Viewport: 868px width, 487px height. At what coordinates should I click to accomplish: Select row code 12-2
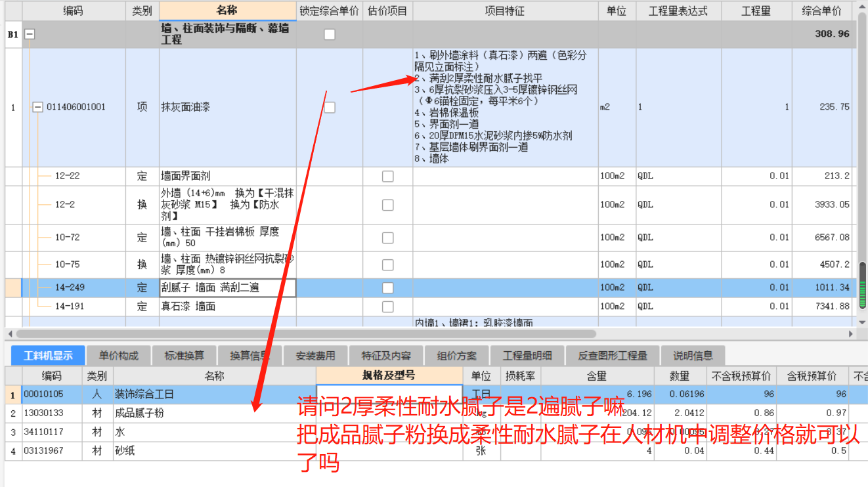(64, 205)
